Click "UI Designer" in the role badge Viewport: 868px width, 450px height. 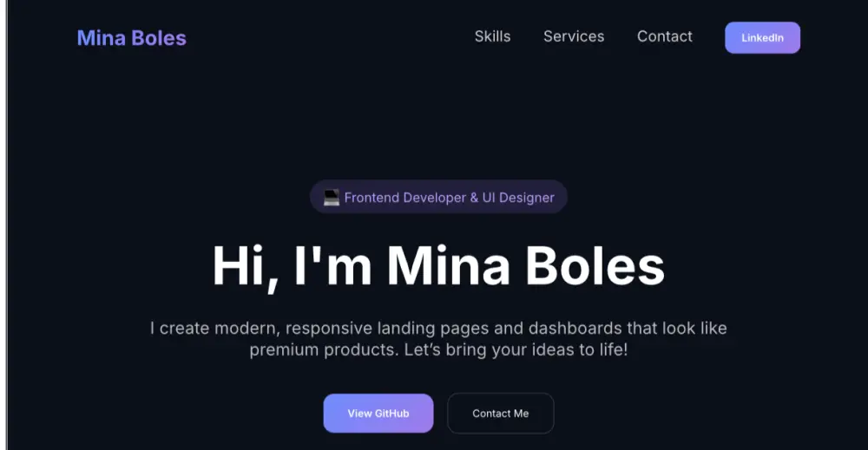coord(518,198)
